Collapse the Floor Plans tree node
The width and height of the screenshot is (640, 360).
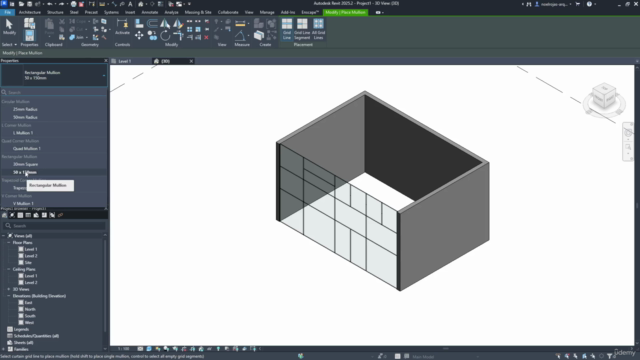click(9, 242)
